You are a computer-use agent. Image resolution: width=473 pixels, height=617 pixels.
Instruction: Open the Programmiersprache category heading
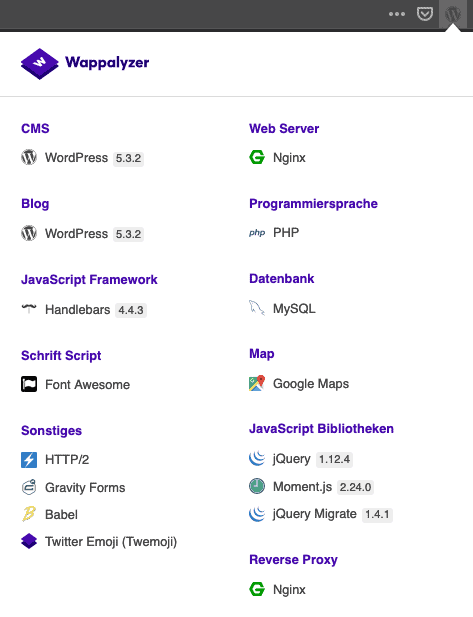313,204
